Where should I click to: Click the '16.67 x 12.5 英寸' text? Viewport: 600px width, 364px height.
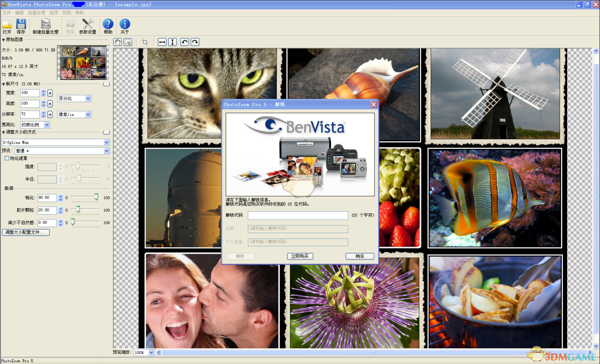20,66
